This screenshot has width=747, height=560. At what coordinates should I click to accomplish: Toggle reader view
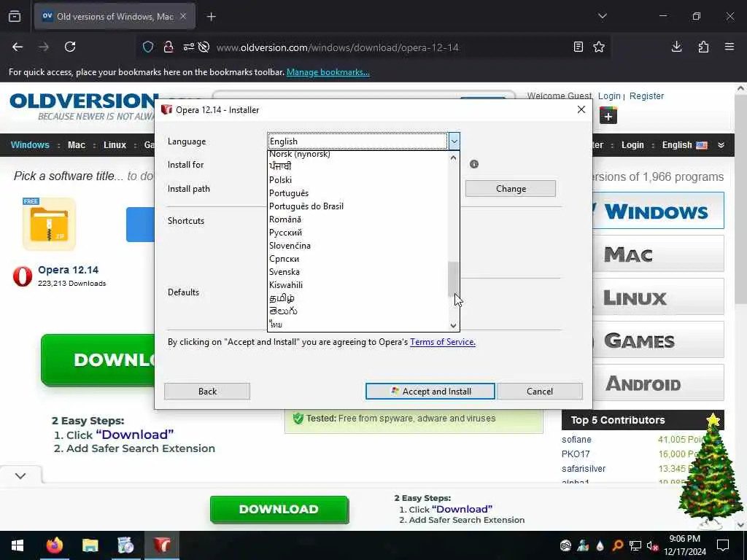click(x=578, y=47)
